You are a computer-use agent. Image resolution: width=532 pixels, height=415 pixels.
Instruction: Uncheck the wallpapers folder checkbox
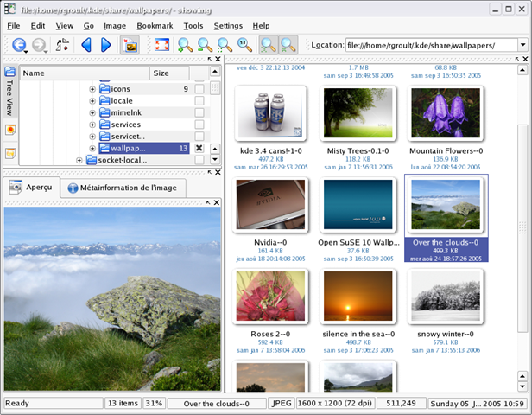pos(199,148)
